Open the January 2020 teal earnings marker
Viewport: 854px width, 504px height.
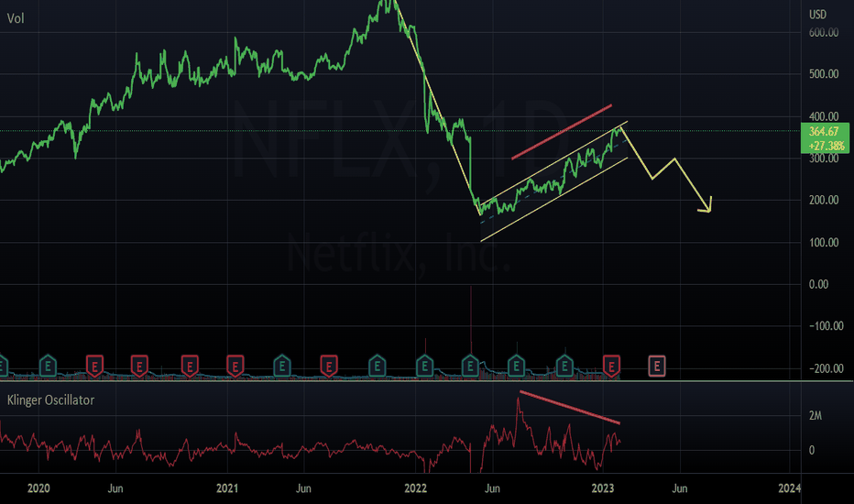pyautogui.click(x=48, y=367)
